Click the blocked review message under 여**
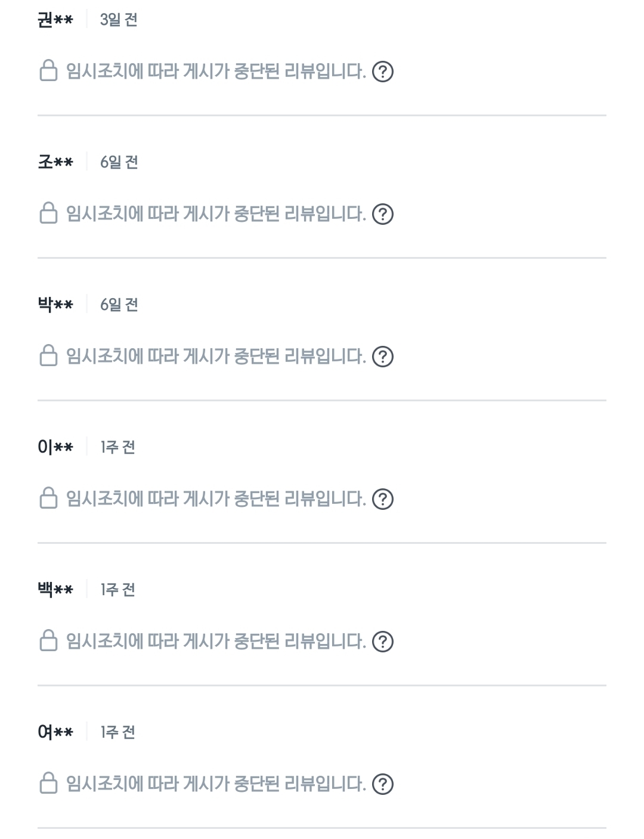Image resolution: width=644 pixels, height=839 pixels. pyautogui.click(x=216, y=784)
